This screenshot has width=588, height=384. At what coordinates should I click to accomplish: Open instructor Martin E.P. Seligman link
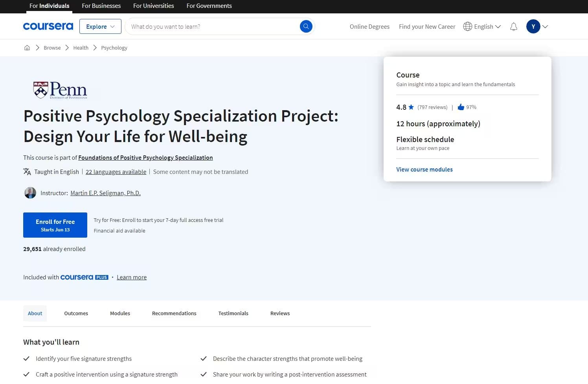click(x=105, y=193)
